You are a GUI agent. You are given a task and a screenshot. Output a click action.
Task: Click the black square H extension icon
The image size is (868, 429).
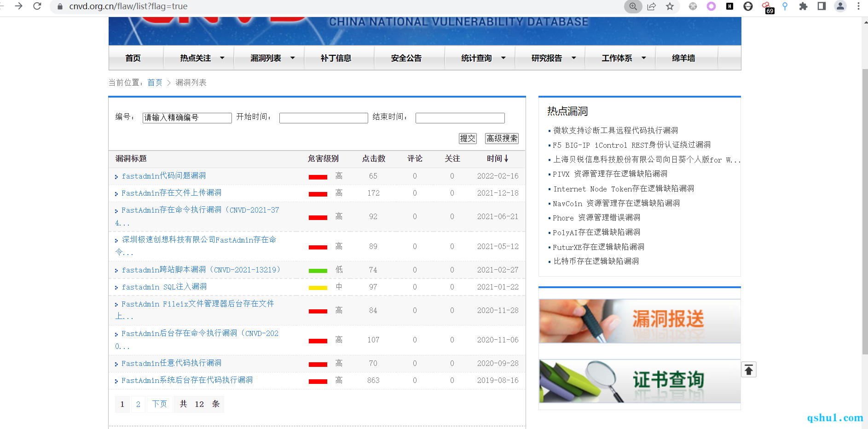729,6
